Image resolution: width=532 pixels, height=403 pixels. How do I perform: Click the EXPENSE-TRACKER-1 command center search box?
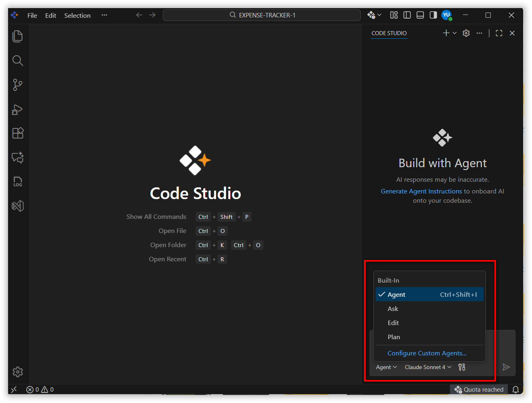tap(262, 15)
